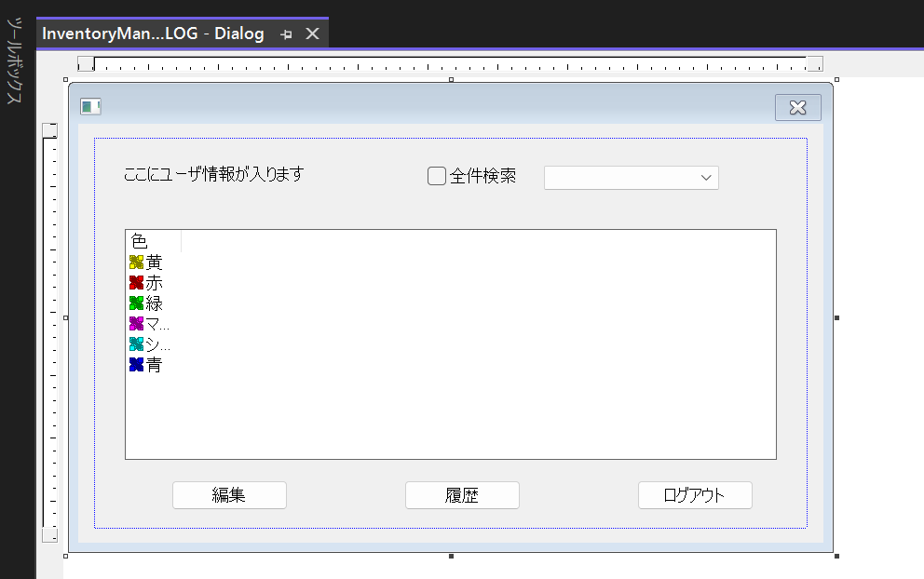Image resolution: width=924 pixels, height=579 pixels.
Task: Click the dialog title bar system icon
Action: tap(90, 107)
